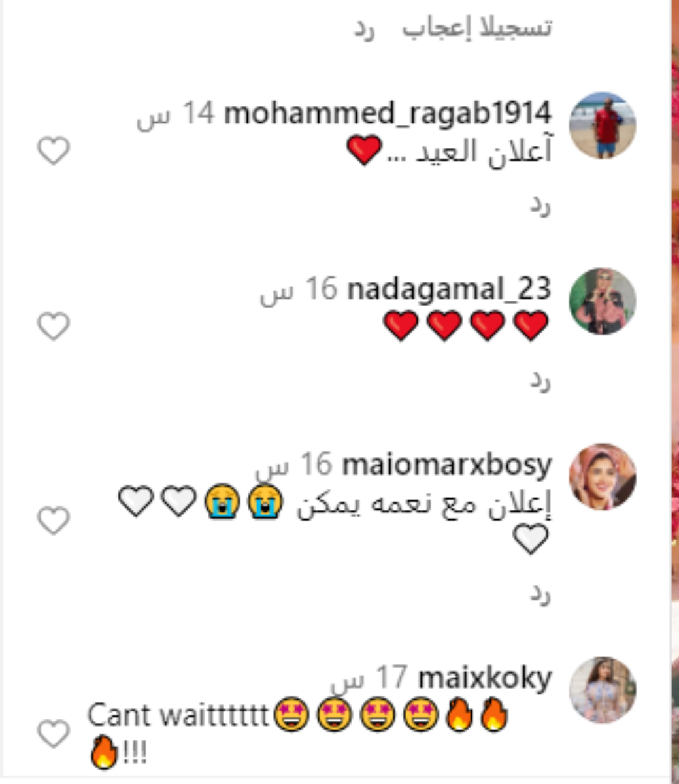This screenshot has width=679, height=784.
Task: Click the Cant waitttttt comment text
Action: [x=178, y=715]
